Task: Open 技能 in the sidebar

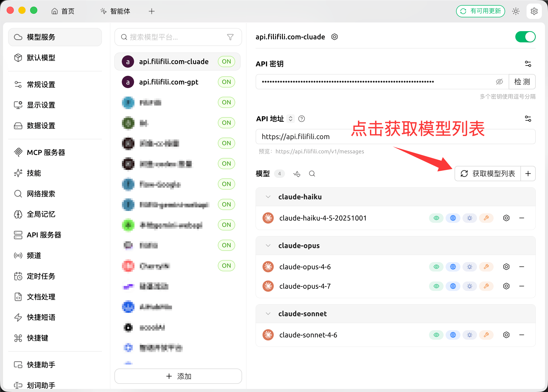Action: 55,173
